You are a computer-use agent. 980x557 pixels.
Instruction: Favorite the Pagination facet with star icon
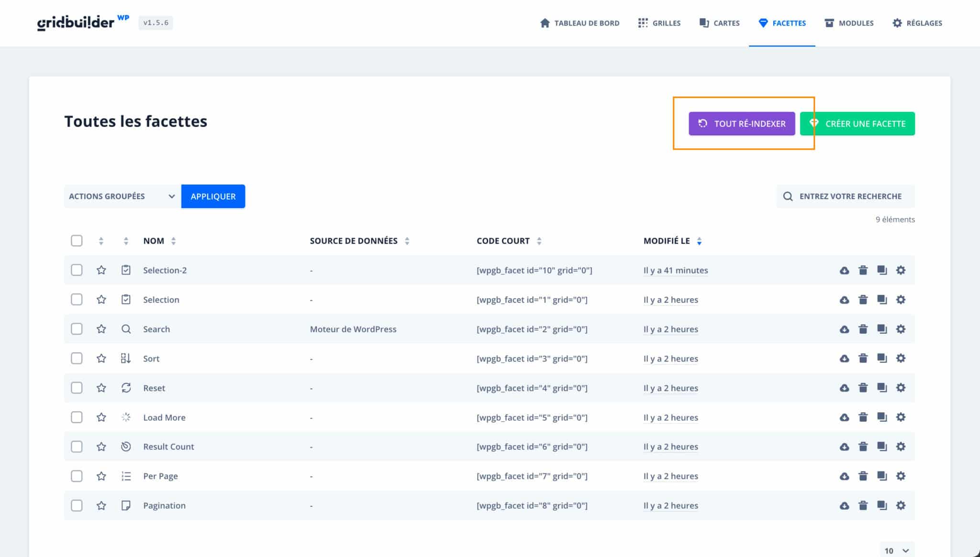click(x=101, y=505)
